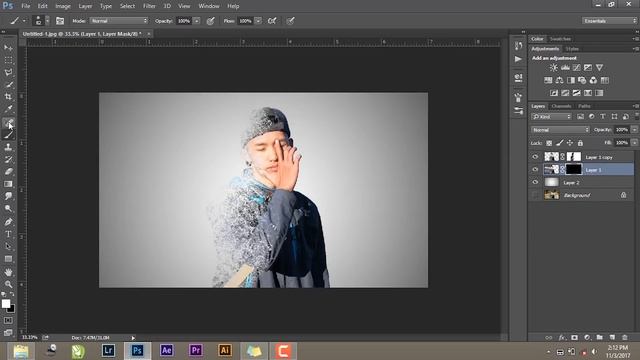Add a Levels adjustment
Screen dimensions: 640x360
tap(565, 68)
